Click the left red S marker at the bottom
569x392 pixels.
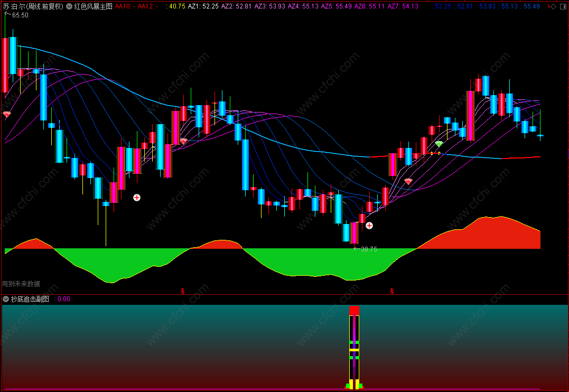click(182, 291)
